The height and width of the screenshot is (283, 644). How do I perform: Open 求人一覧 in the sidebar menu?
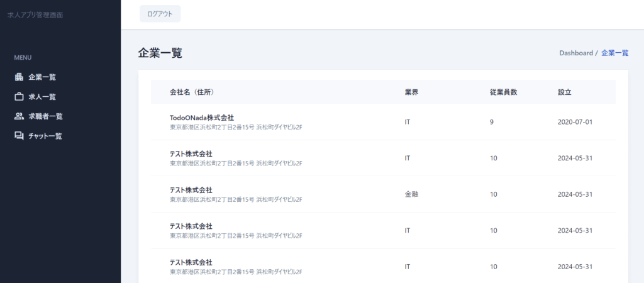(x=42, y=97)
